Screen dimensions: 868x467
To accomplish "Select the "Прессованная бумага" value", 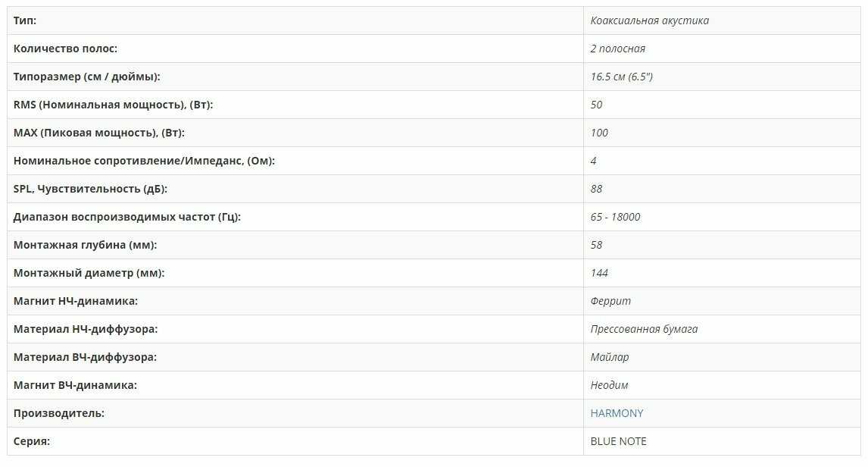I will click(x=644, y=329).
